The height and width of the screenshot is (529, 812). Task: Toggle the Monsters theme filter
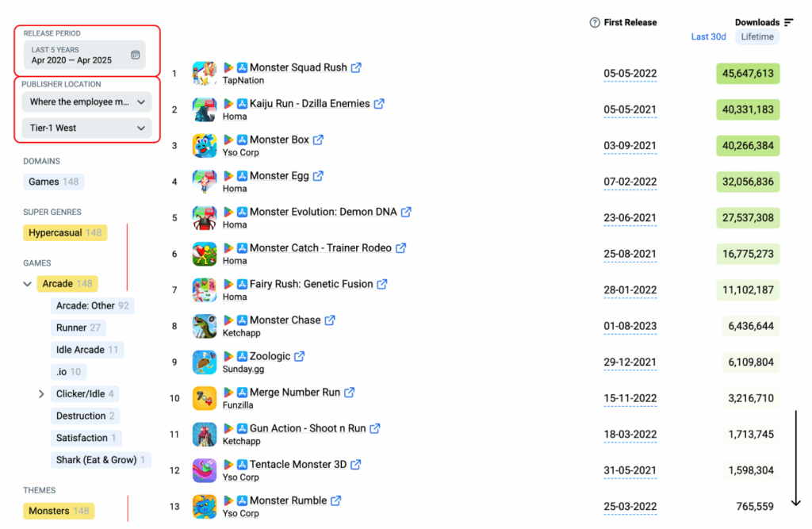point(59,511)
